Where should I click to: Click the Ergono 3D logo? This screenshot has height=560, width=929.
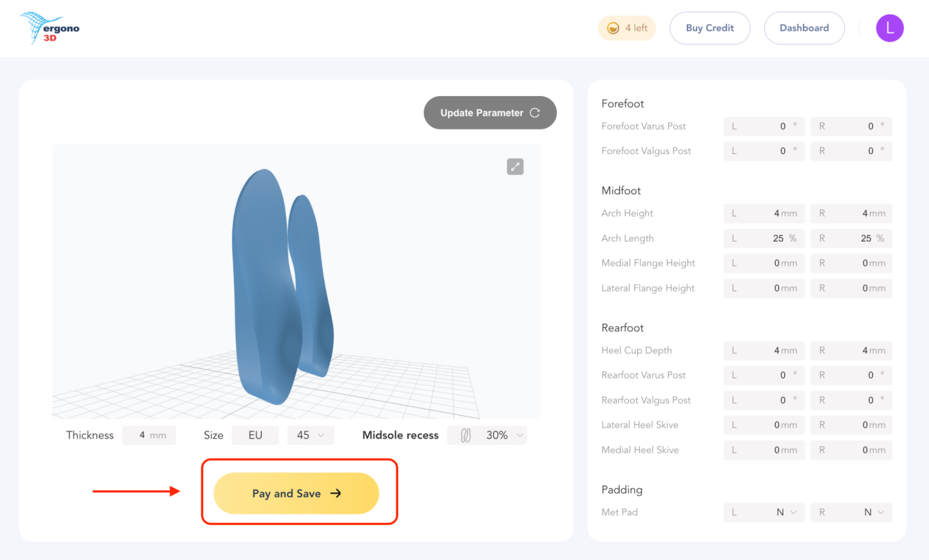coord(49,28)
